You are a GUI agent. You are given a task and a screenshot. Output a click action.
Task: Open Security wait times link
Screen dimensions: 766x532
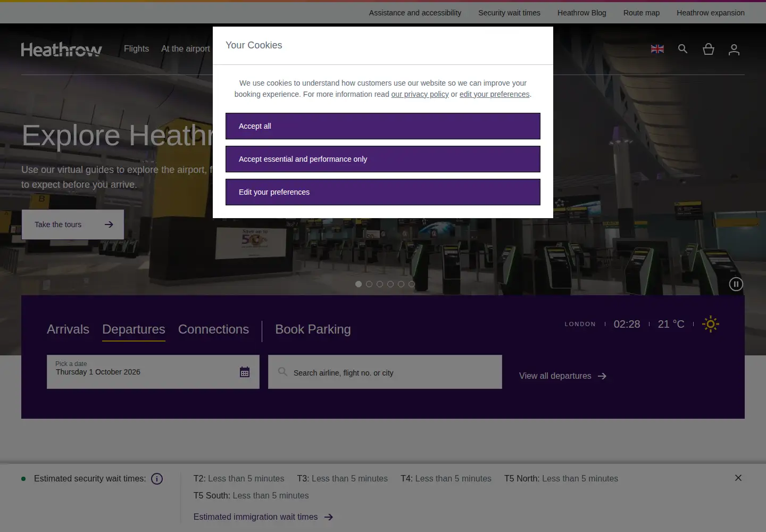click(x=509, y=13)
